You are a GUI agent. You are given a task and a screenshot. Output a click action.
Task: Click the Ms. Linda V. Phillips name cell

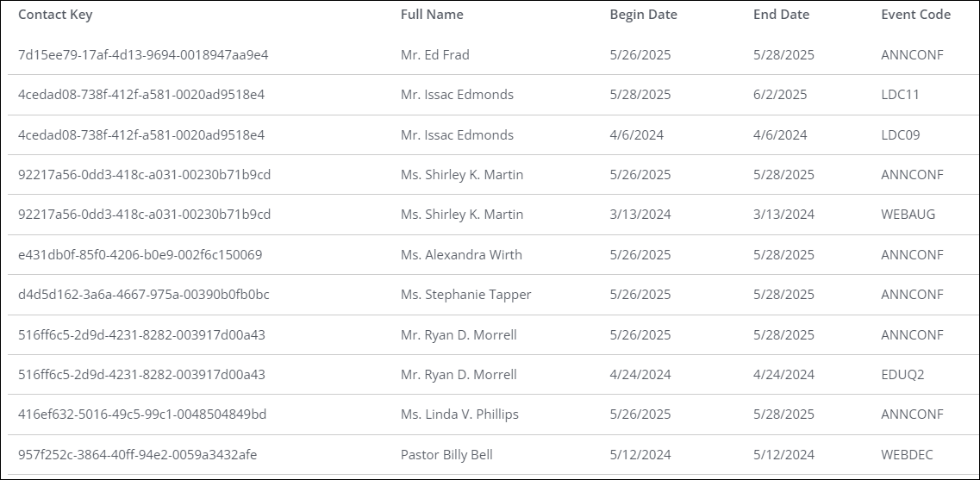[x=459, y=415]
